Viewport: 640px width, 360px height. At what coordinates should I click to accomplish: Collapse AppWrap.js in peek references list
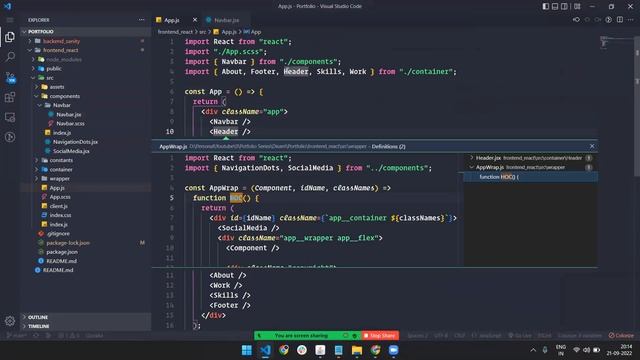coord(472,167)
